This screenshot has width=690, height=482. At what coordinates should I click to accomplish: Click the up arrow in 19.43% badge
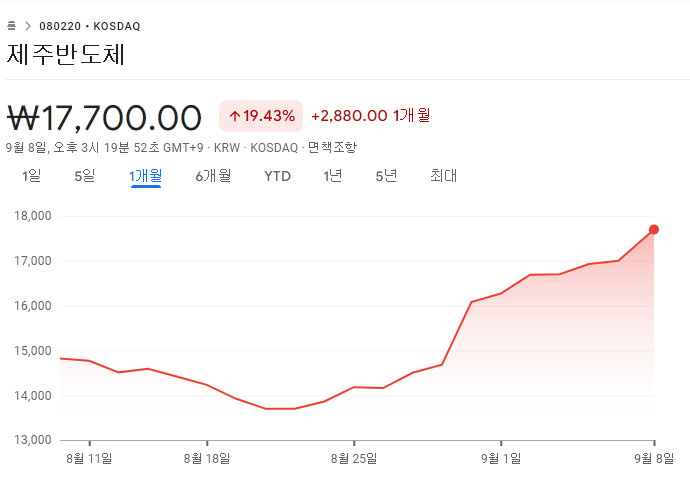234,116
